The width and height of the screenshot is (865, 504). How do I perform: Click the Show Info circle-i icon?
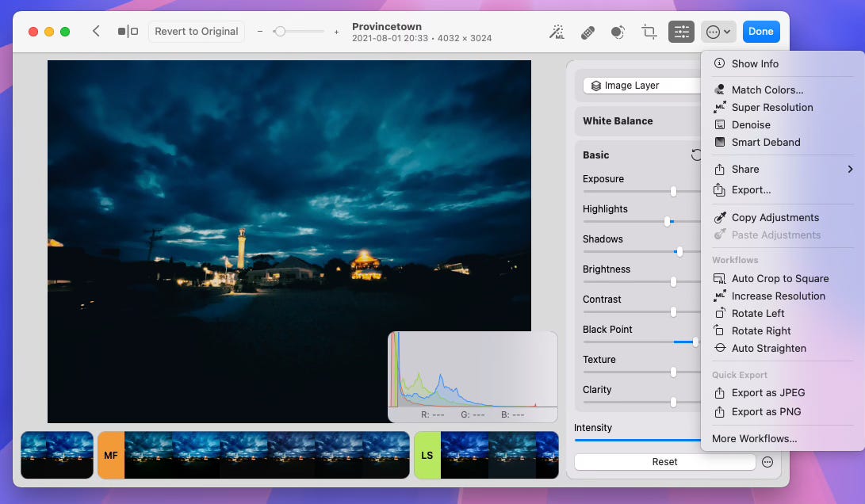click(719, 63)
